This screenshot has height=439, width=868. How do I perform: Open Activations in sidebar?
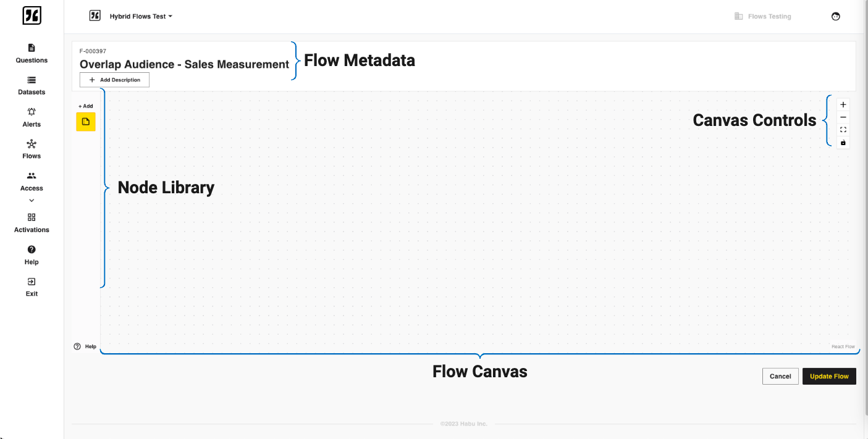(32, 223)
